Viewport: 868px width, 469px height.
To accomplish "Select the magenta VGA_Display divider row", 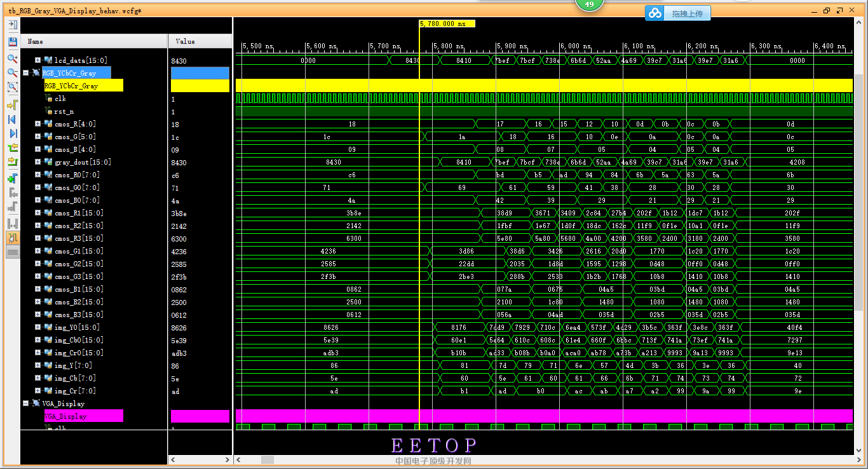I will point(83,416).
